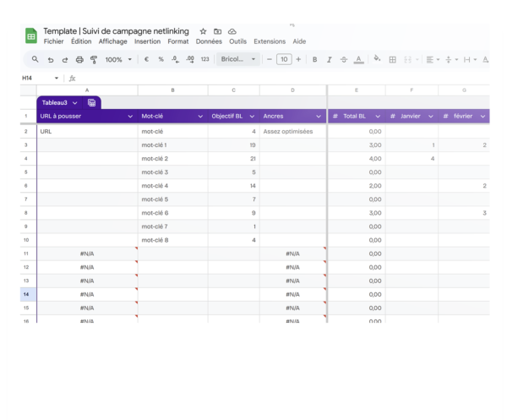The width and height of the screenshot is (507, 420).
Task: Activate the paint format tool
Action: [94, 60]
